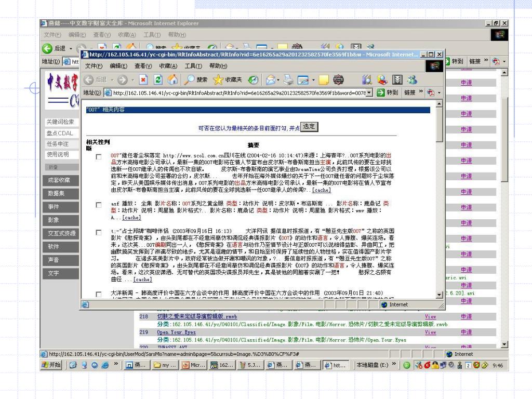The image size is (532, 399).
Task: Open the PDF icon dropdown in the rear window
Action: click(504, 61)
